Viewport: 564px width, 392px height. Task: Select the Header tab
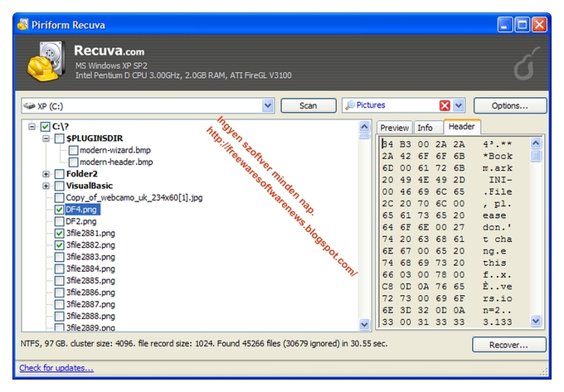coord(461,127)
